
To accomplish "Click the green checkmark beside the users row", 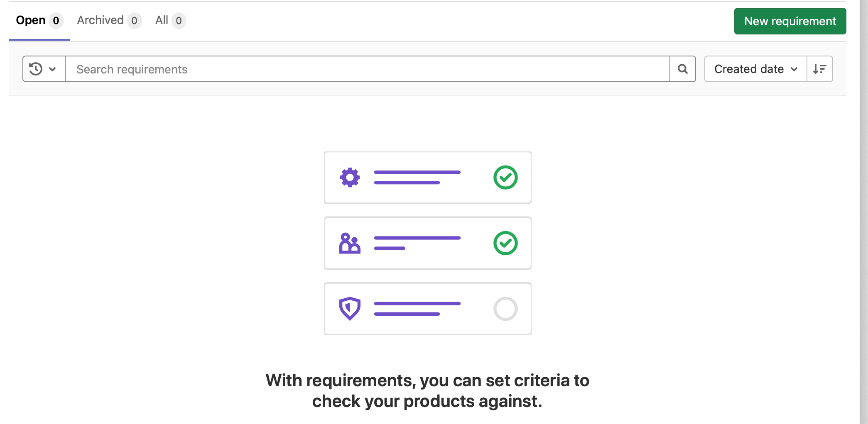I will 505,243.
